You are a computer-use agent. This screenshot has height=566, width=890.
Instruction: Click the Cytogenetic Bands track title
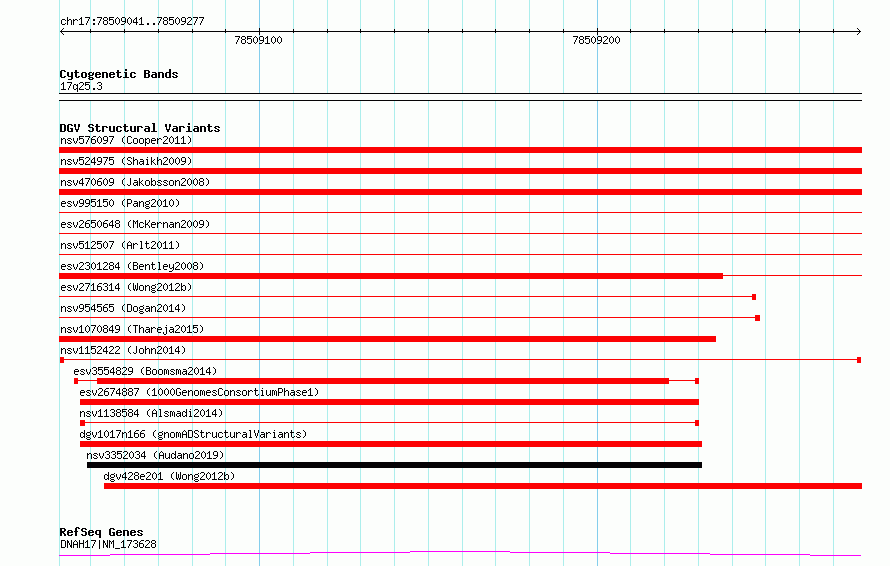[119, 74]
